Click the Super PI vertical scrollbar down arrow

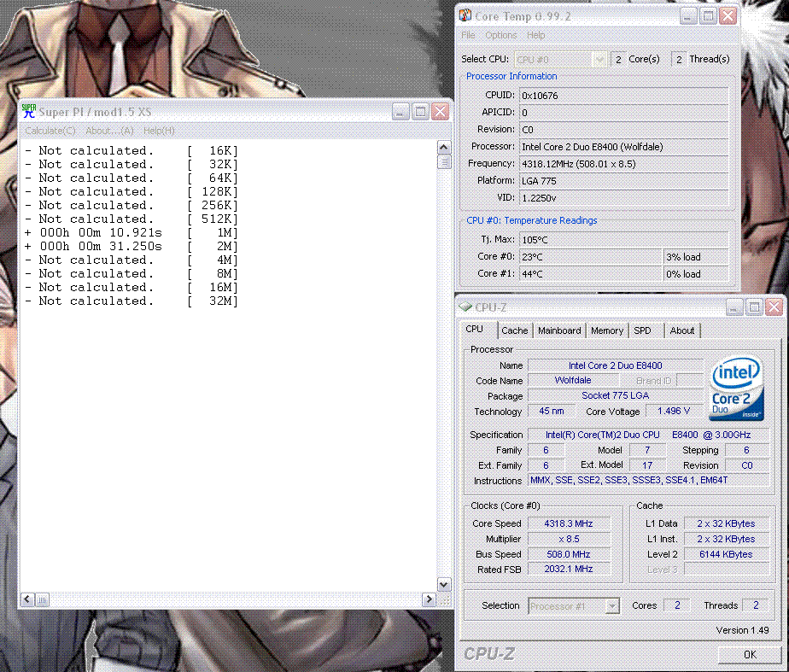pos(444,585)
